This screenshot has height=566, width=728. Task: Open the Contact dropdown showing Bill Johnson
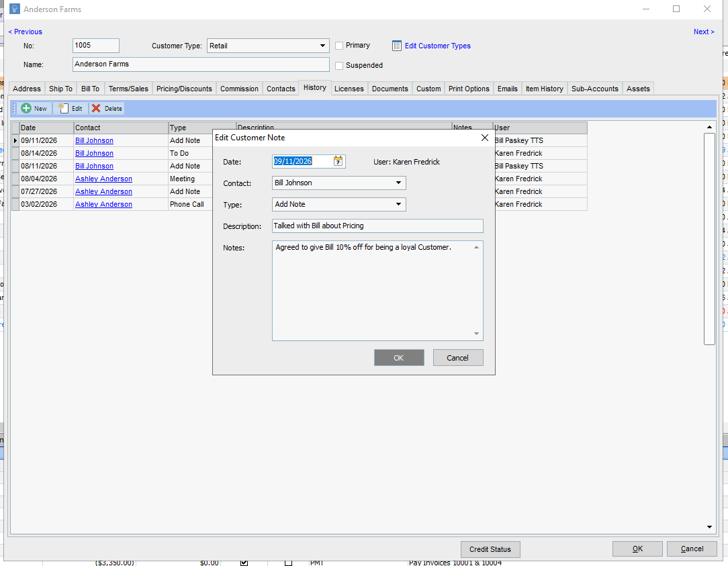coord(398,183)
